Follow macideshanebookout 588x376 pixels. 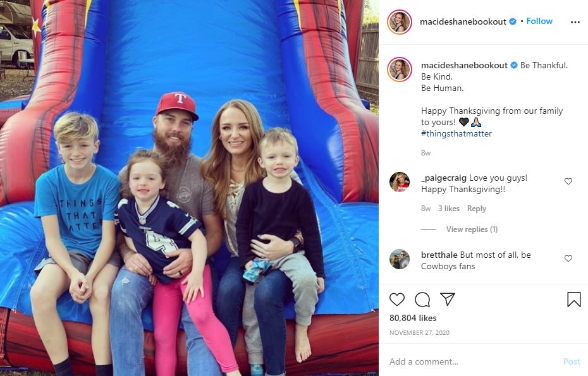539,21
